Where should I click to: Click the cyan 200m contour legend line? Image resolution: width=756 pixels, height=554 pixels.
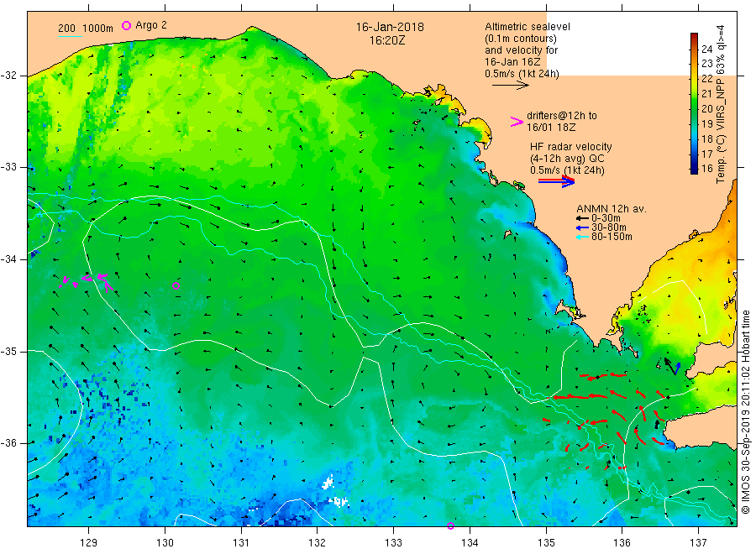pos(70,36)
